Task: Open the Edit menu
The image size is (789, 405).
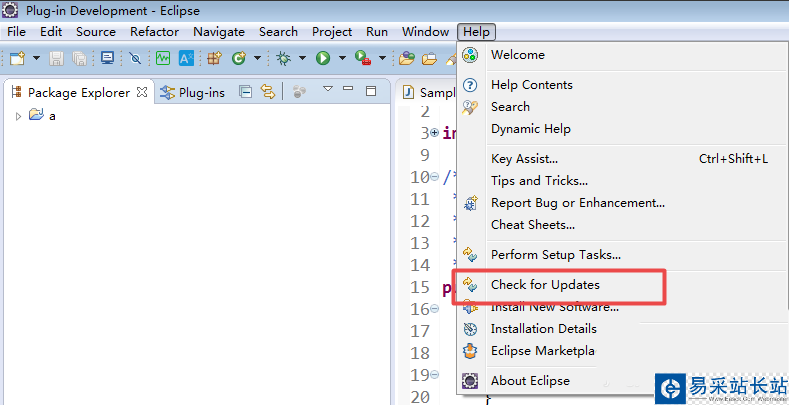Action: (x=51, y=32)
